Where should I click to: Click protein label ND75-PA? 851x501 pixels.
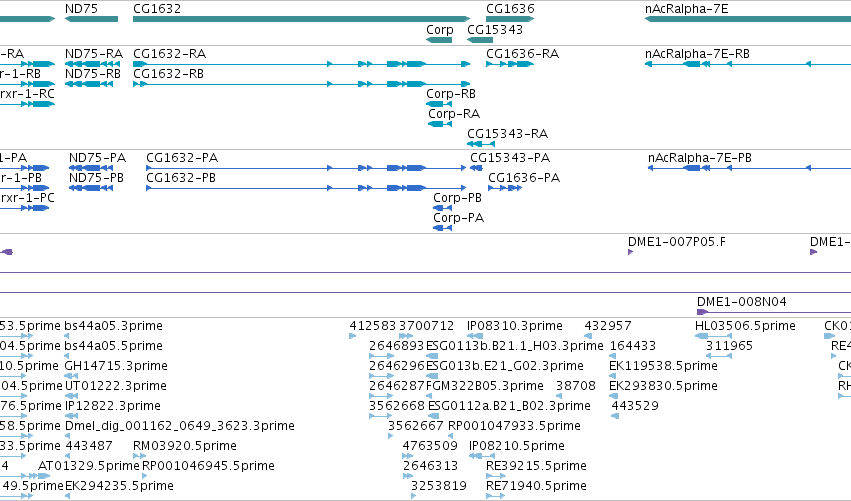[x=97, y=158]
